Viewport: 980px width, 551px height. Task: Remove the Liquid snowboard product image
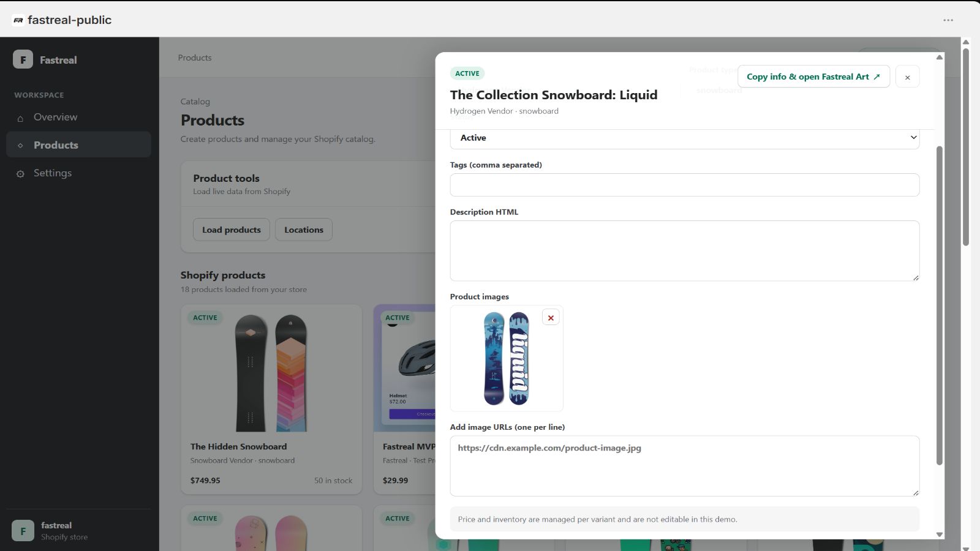[x=551, y=318]
